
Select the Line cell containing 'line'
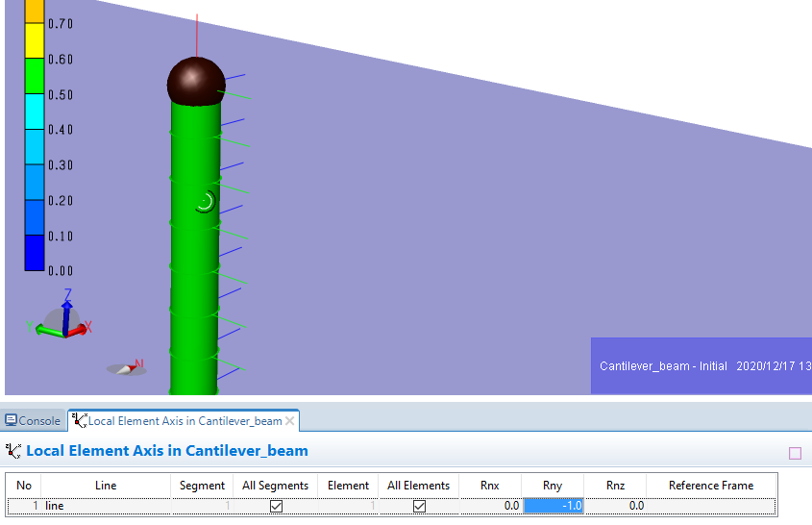[106, 506]
